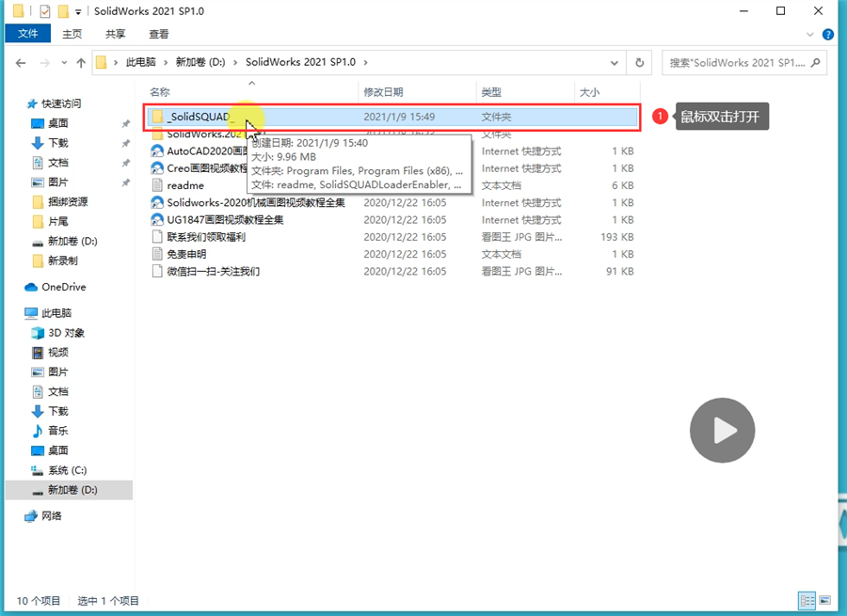Screen dimensions: 847x616
Task: Open the 片尾 folder in the sidebar
Action: (57, 221)
